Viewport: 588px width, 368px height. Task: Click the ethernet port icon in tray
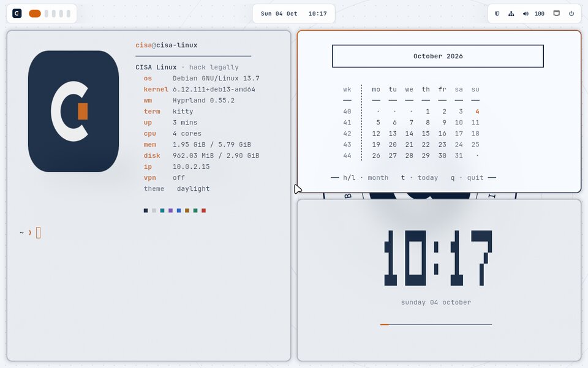(x=557, y=13)
